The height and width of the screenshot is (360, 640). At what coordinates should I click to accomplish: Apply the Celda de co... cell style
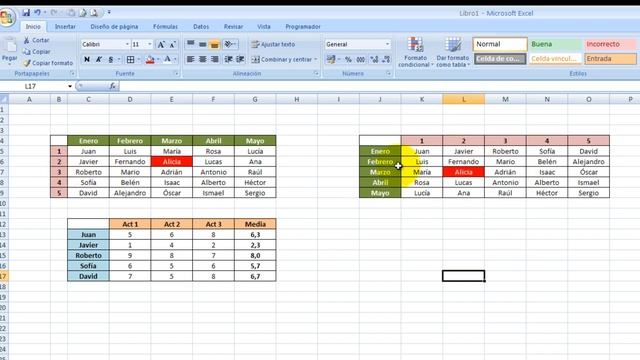[500, 59]
